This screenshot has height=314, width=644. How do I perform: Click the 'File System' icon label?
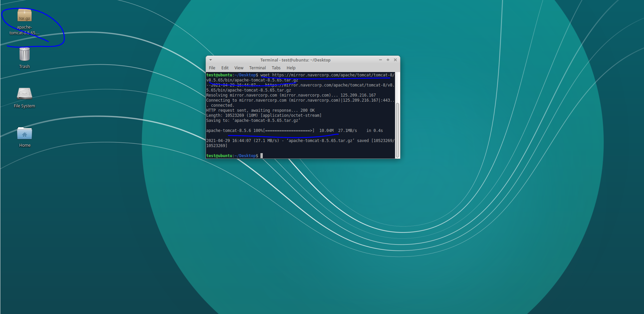coord(25,106)
